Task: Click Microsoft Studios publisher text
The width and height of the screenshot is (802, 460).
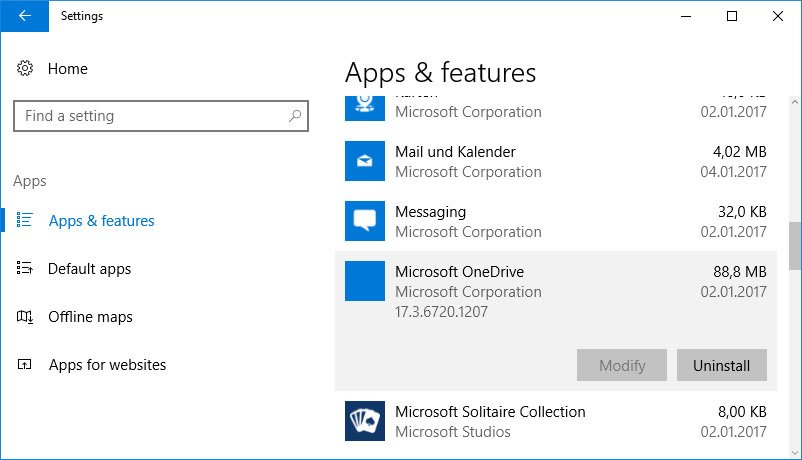Action: (x=453, y=432)
